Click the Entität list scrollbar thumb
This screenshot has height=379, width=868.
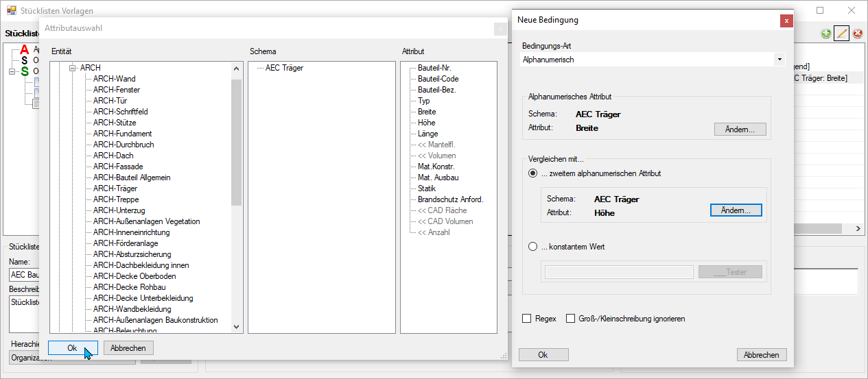coord(237,143)
